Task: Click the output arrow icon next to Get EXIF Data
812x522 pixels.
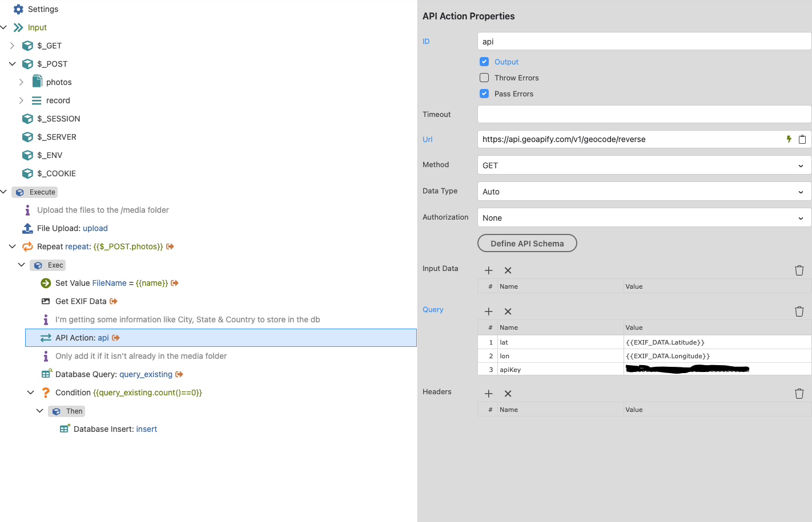Action: (x=114, y=301)
